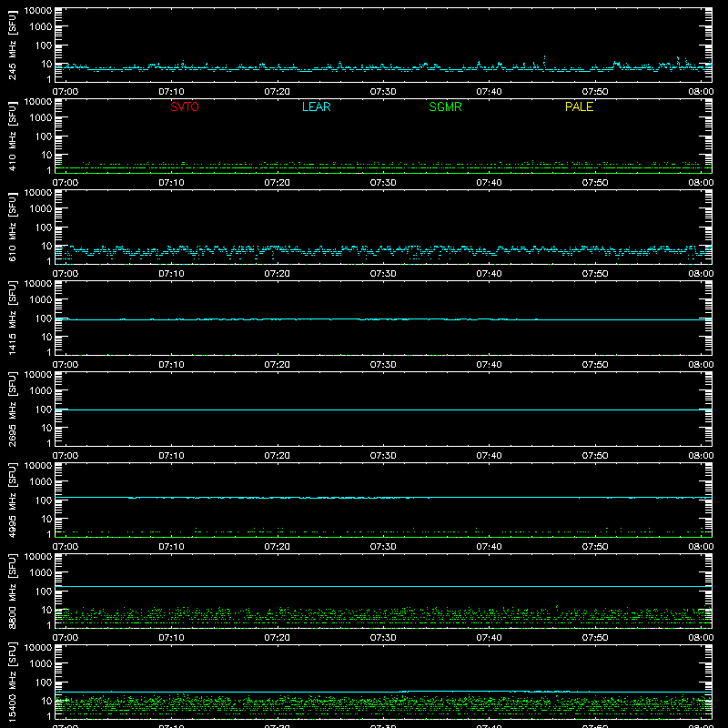Select the 4995 MHz [SFU] axis title

click(x=13, y=500)
